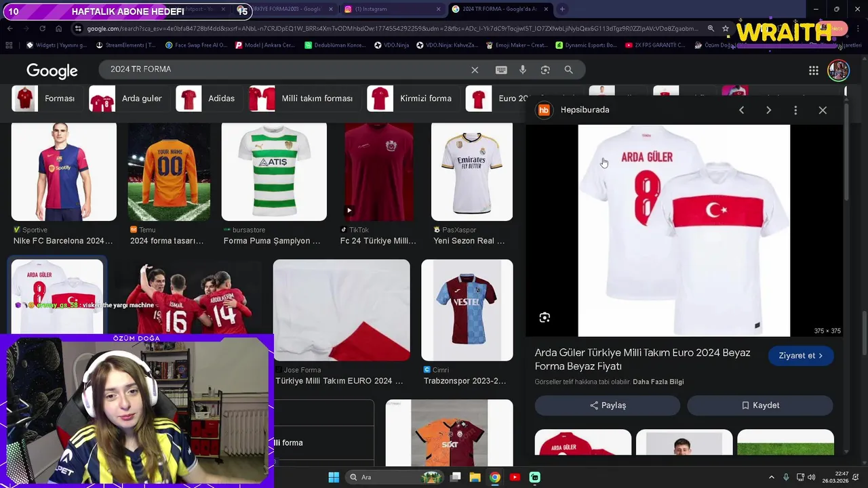Clear the Google search box with X
Image resolution: width=868 pixels, height=488 pixels.
[475, 70]
